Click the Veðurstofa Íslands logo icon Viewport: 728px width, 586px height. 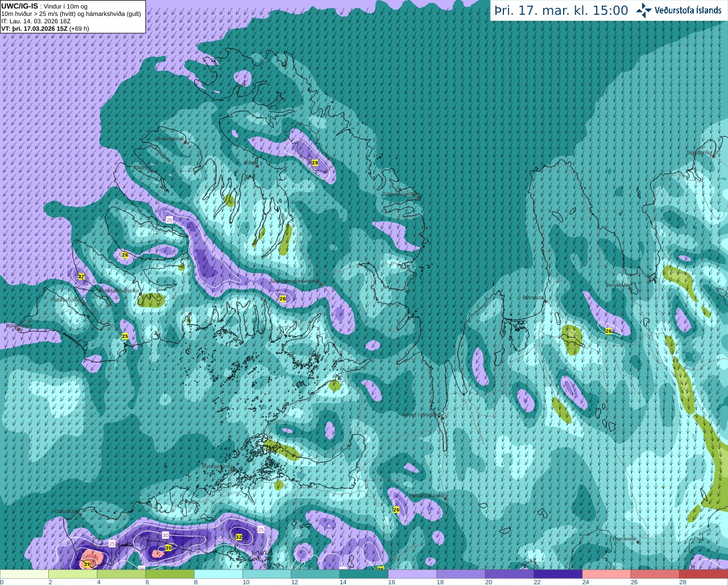[x=643, y=10]
